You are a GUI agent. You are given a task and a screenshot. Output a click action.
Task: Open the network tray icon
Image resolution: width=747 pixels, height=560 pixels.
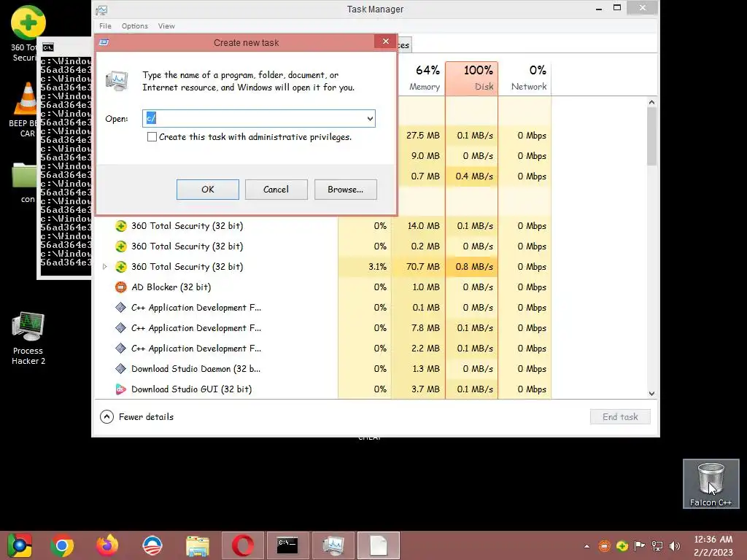coord(657,546)
